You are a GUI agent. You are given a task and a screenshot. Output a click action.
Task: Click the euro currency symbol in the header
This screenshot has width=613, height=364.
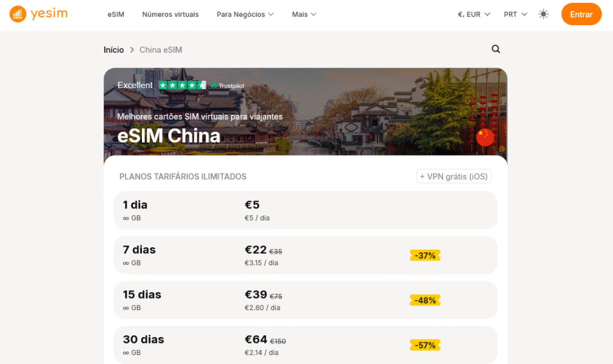[x=459, y=14]
